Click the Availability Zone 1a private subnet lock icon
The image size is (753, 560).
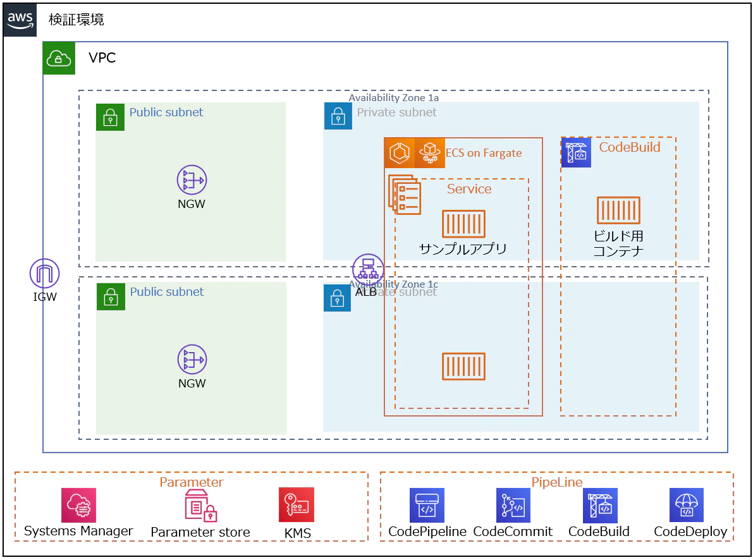coord(338,116)
